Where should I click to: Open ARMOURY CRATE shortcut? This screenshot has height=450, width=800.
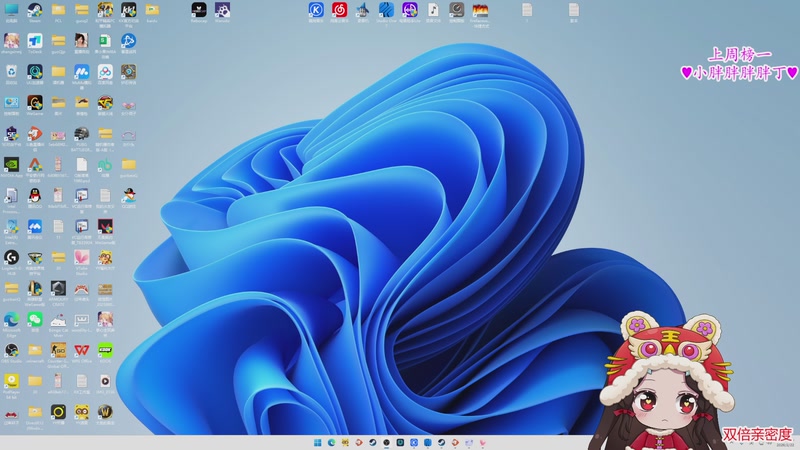pyautogui.click(x=58, y=289)
